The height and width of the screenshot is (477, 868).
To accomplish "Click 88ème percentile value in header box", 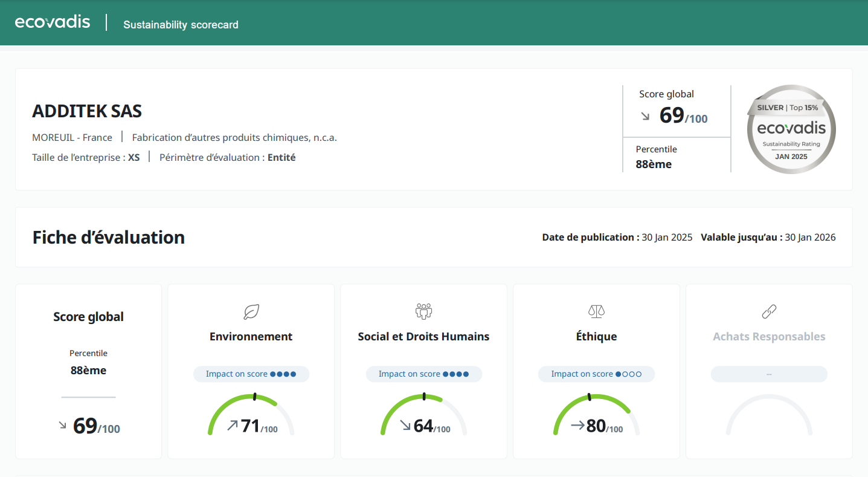I will (654, 164).
